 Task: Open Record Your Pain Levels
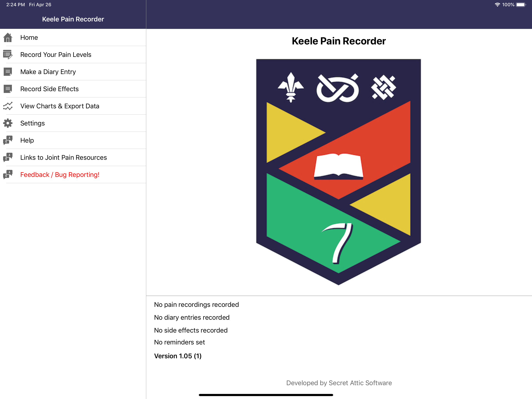tap(73, 55)
